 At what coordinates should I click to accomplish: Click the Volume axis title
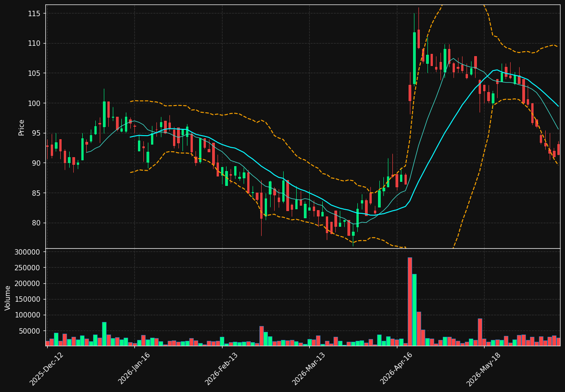pyautogui.click(x=8, y=298)
